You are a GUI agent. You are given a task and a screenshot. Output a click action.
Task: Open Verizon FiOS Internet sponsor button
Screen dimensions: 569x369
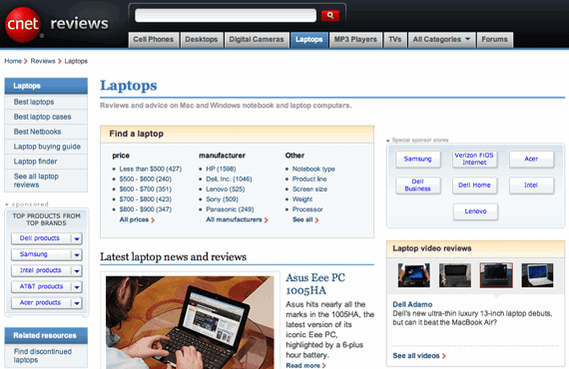coord(474,159)
